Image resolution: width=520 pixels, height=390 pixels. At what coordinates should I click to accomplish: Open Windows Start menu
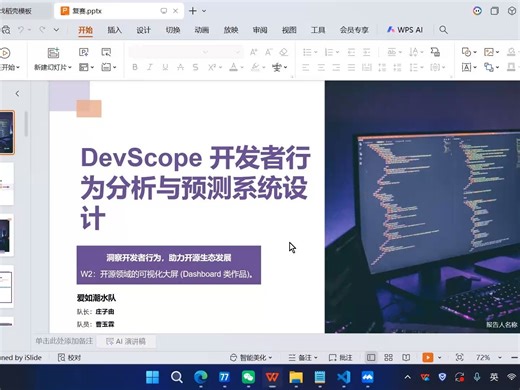pos(153,377)
